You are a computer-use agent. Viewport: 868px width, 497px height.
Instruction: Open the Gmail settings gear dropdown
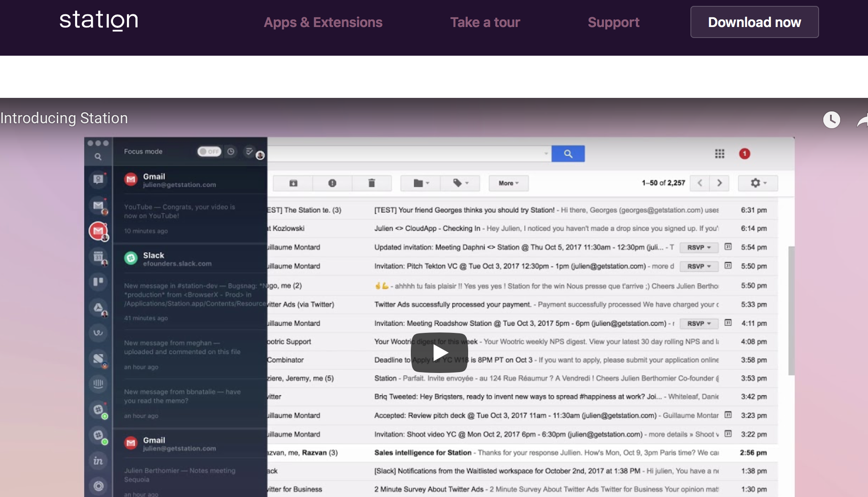[758, 183]
